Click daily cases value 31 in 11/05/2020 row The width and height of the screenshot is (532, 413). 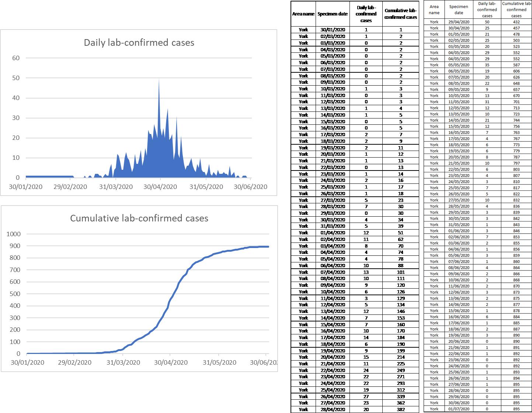coord(487,102)
